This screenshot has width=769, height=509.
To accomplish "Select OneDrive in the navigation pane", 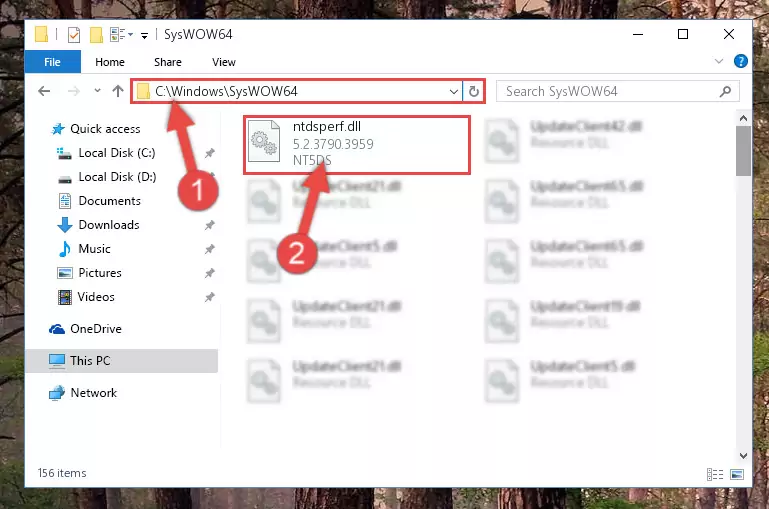I will tap(96, 329).
